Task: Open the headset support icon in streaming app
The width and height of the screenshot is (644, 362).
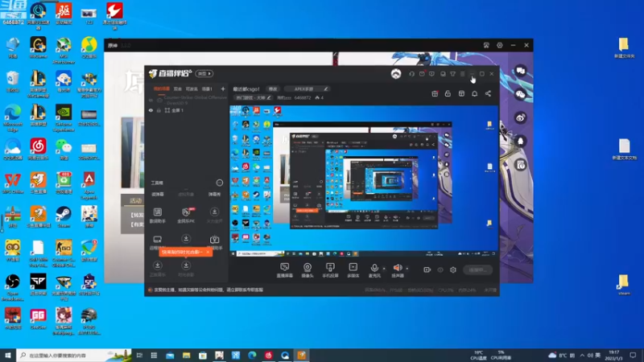Action: [411, 74]
